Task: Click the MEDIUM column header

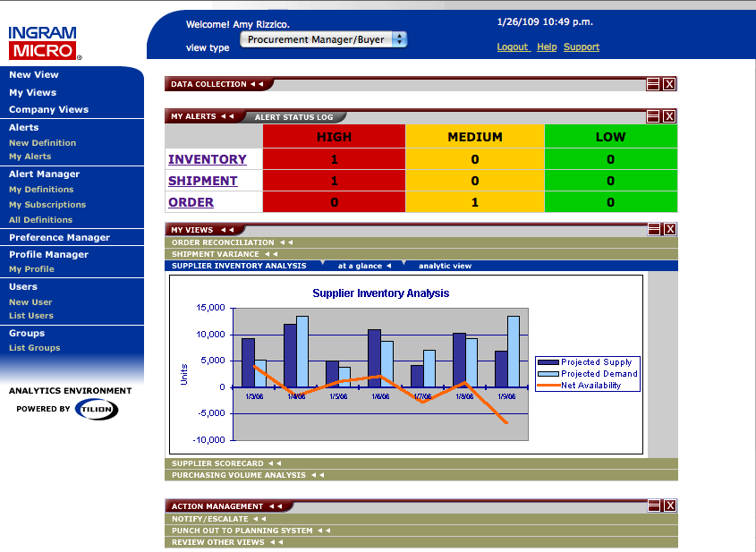Action: pos(475,137)
